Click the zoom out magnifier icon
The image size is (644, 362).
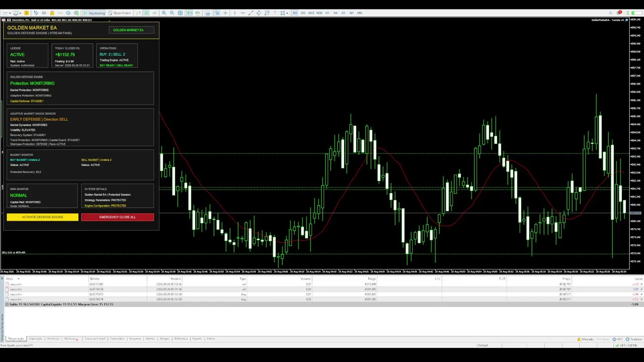point(172,13)
